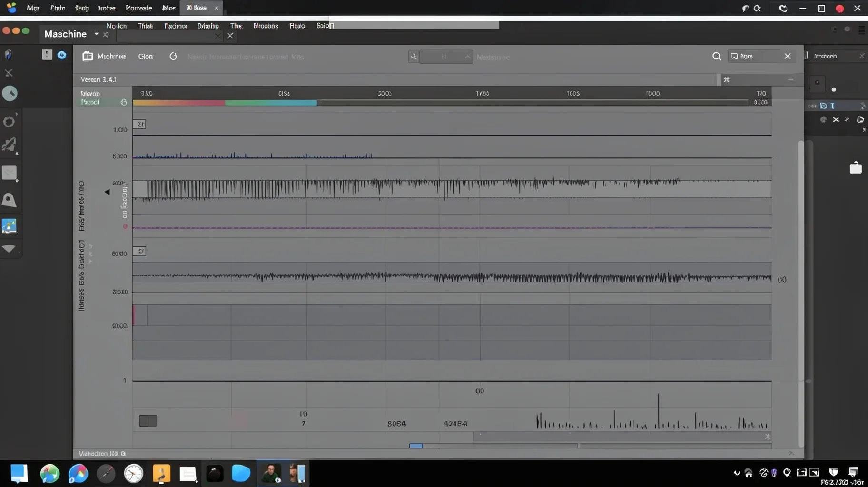Open the Broobos menu

266,26
